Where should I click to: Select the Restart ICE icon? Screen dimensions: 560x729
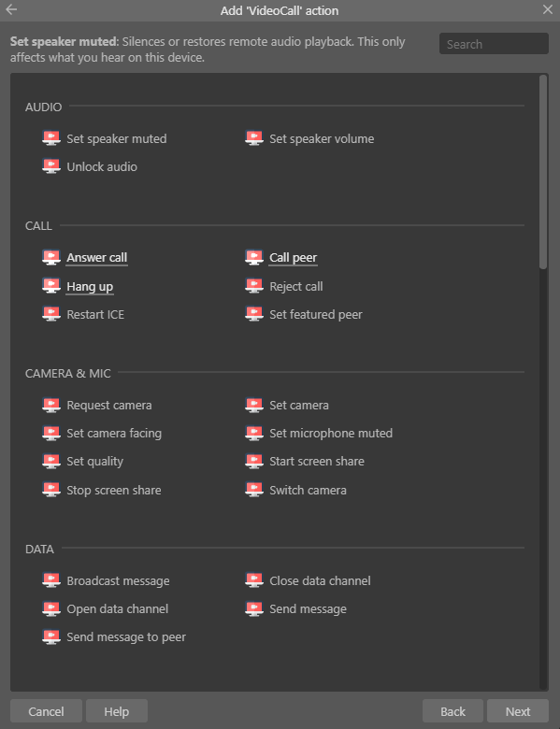point(51,314)
